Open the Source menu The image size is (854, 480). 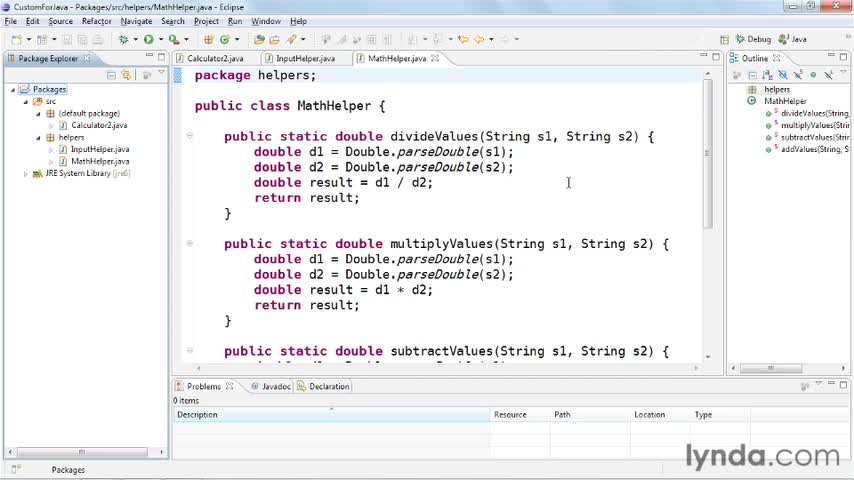(x=60, y=21)
